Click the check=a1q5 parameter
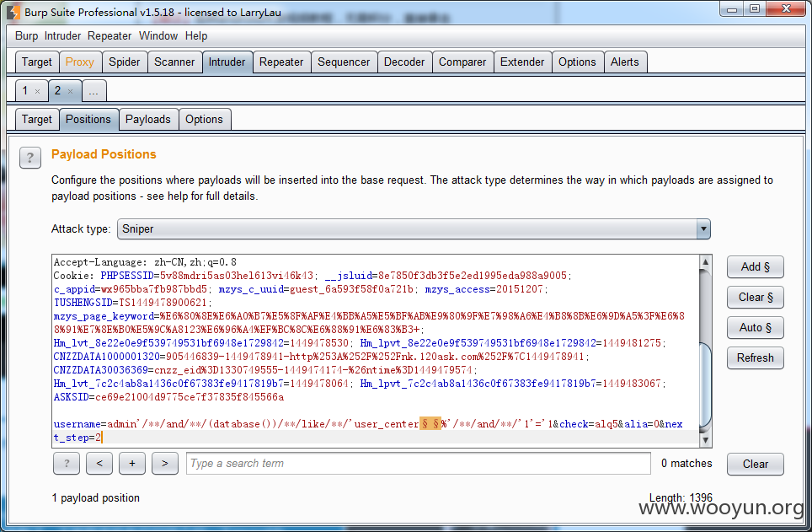 point(589,424)
